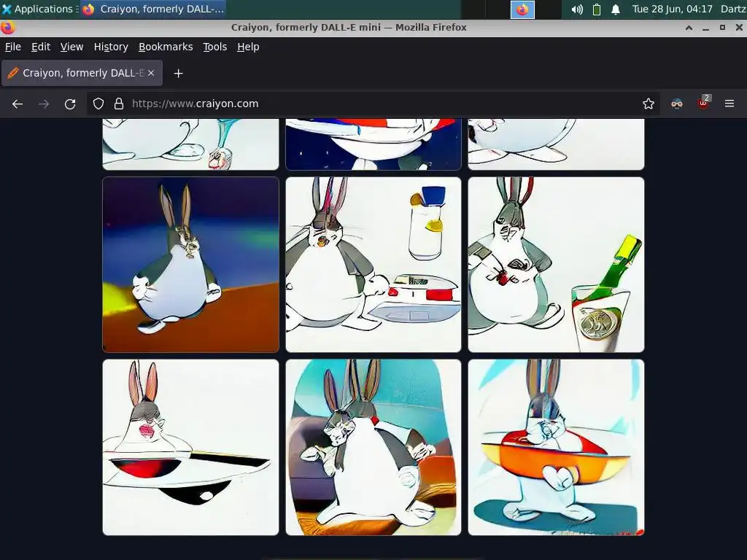The height and width of the screenshot is (560, 747).
Task: Go back to the previous page
Action: (18, 104)
